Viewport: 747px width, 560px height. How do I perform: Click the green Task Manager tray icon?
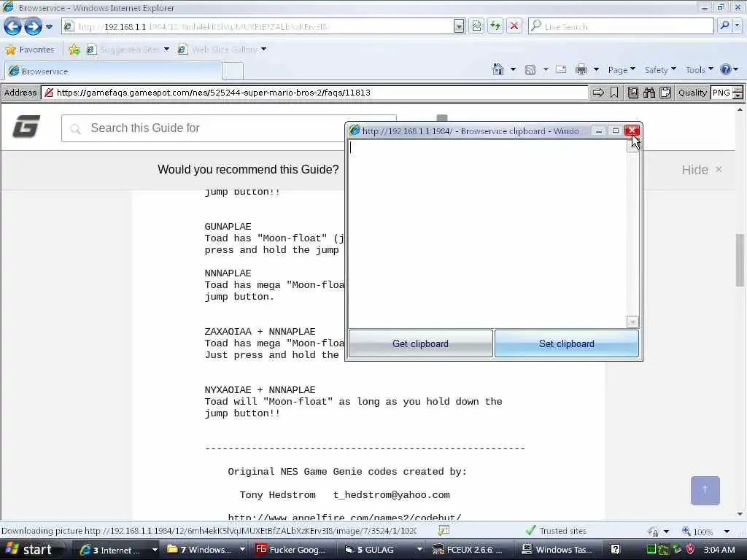click(x=651, y=550)
